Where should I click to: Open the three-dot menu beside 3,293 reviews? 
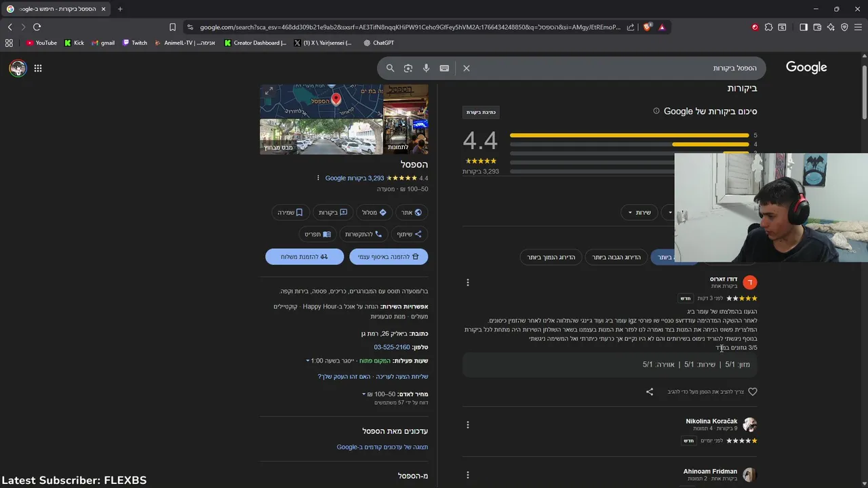(x=318, y=178)
